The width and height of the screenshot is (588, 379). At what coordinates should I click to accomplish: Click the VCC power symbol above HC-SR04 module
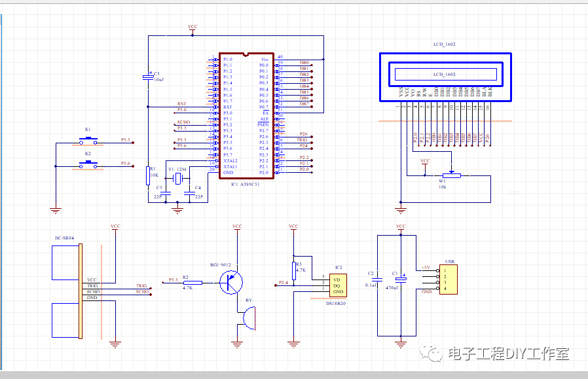tap(115, 228)
